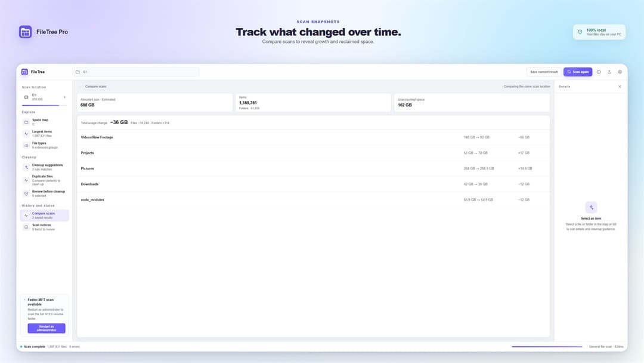Click the C:\ path input field
Viewport: 644px width, 363px height.
click(136, 72)
